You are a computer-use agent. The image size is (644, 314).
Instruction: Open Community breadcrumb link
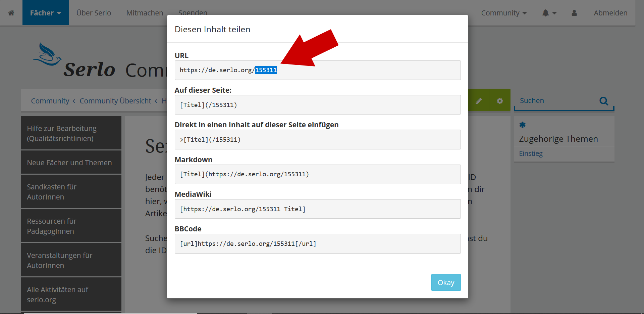(50, 101)
